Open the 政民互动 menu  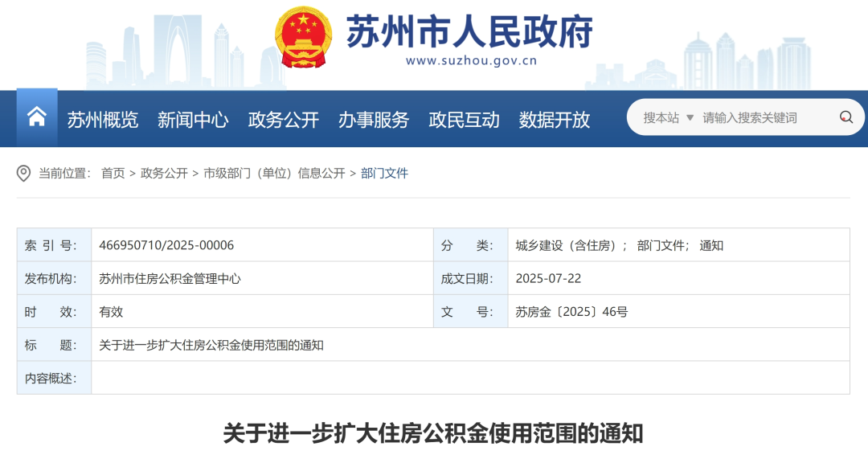pyautogui.click(x=464, y=120)
